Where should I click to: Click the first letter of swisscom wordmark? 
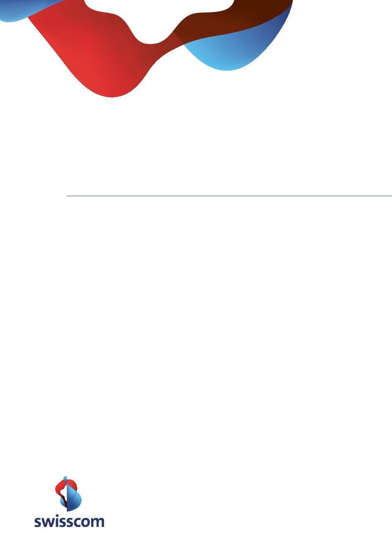(38, 522)
